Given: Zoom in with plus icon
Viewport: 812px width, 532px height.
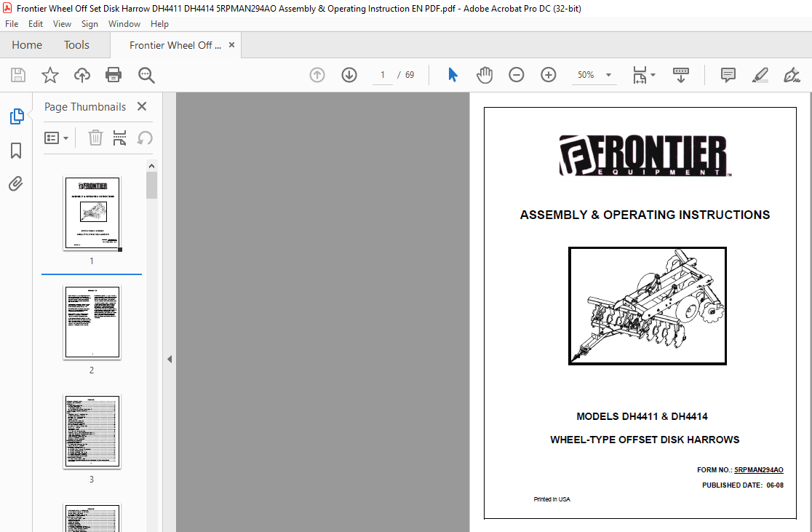Looking at the screenshot, I should (x=548, y=75).
